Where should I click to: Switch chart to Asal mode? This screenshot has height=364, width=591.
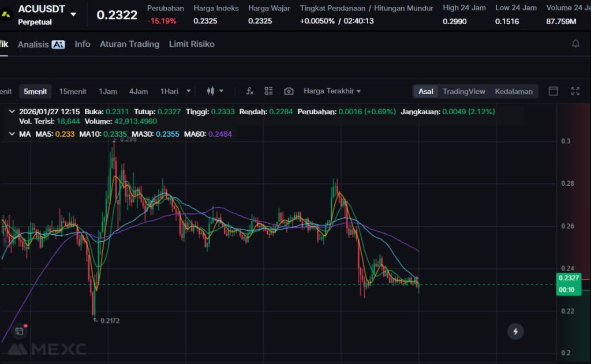coord(426,91)
